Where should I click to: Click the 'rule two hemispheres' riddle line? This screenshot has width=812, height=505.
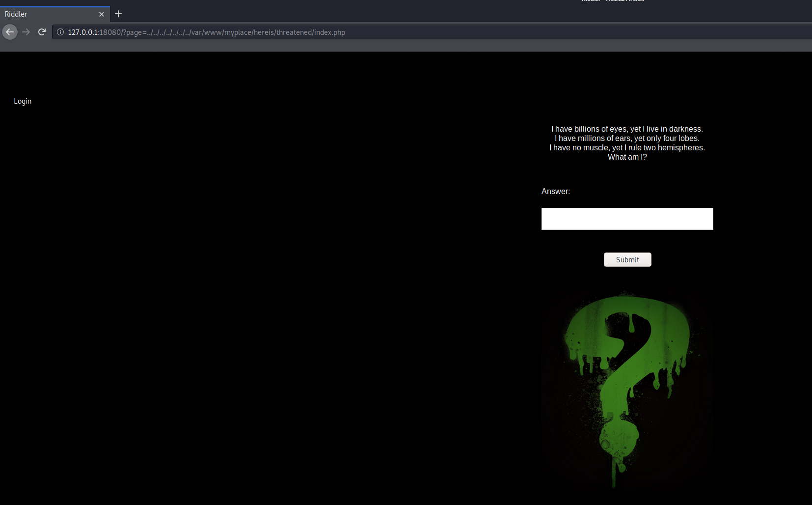(627, 147)
